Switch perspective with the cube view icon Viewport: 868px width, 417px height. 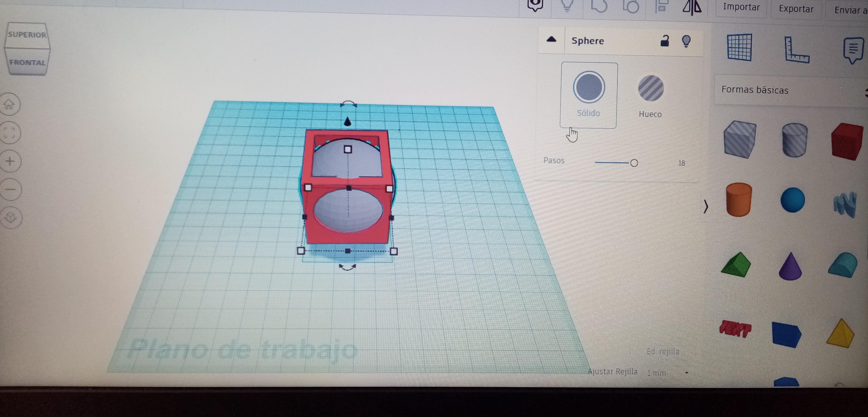click(x=11, y=217)
